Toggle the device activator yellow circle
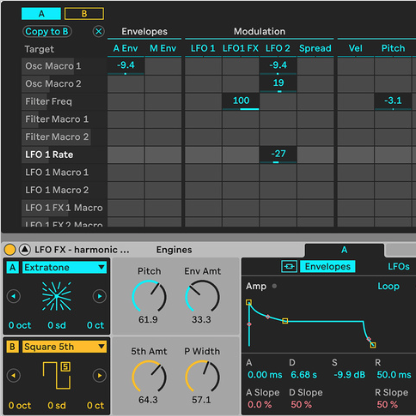Image resolution: width=416 pixels, height=416 pixels. click(10, 250)
